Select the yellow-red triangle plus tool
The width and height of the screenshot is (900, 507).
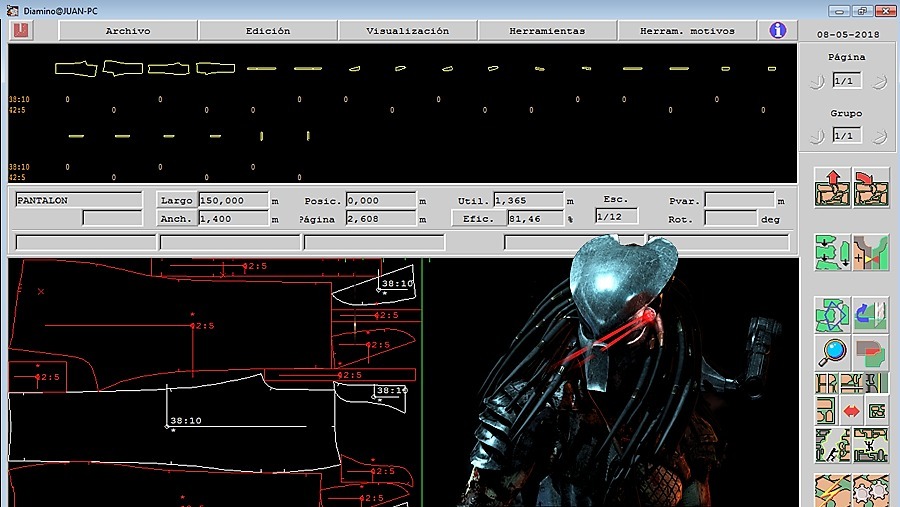click(871, 252)
